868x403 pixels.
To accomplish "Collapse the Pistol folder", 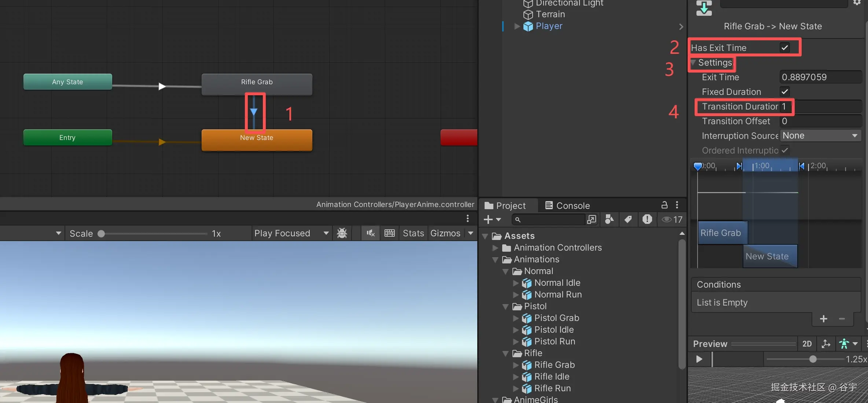I will click(506, 306).
